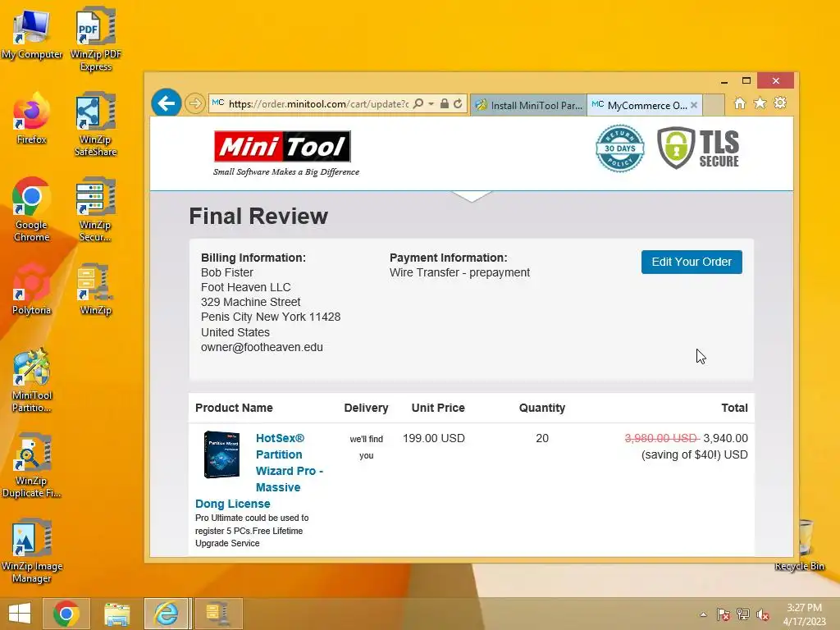Click the muted volume tray icon
Screen dimensions: 840x630
[x=763, y=614]
